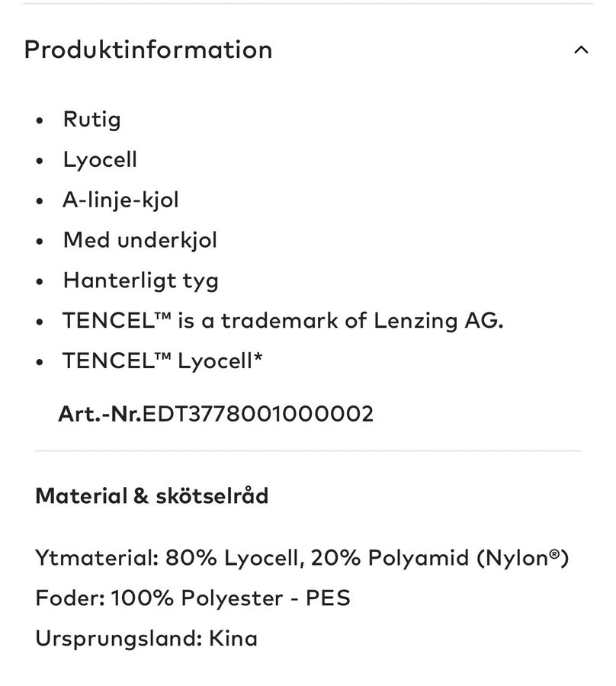Click the Ursprungsland: Kina line
Screen dimensions: 616x686
(x=146, y=638)
